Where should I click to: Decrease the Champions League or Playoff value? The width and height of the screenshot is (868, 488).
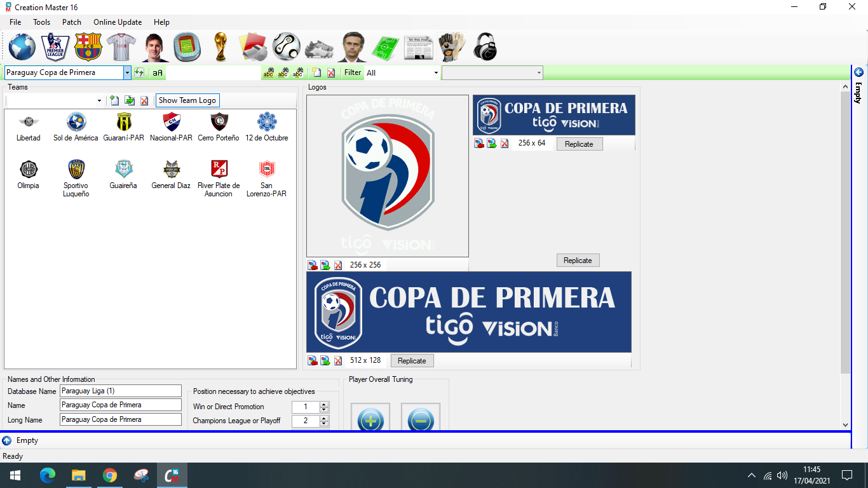[325, 423]
